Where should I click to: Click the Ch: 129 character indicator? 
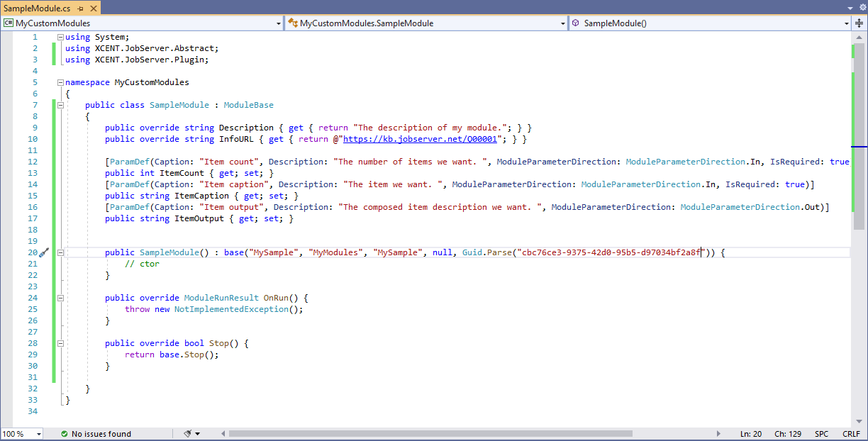click(x=788, y=434)
